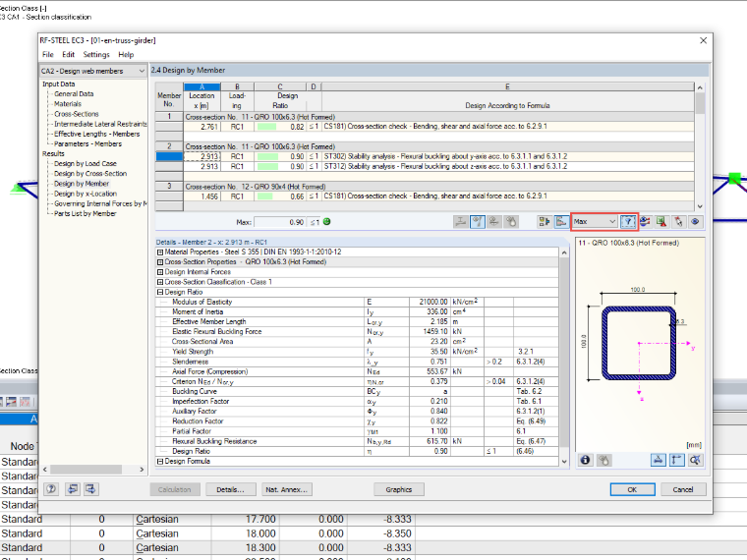
Task: Click the hand-shaped icon in results toolbar
Action: tap(511, 221)
